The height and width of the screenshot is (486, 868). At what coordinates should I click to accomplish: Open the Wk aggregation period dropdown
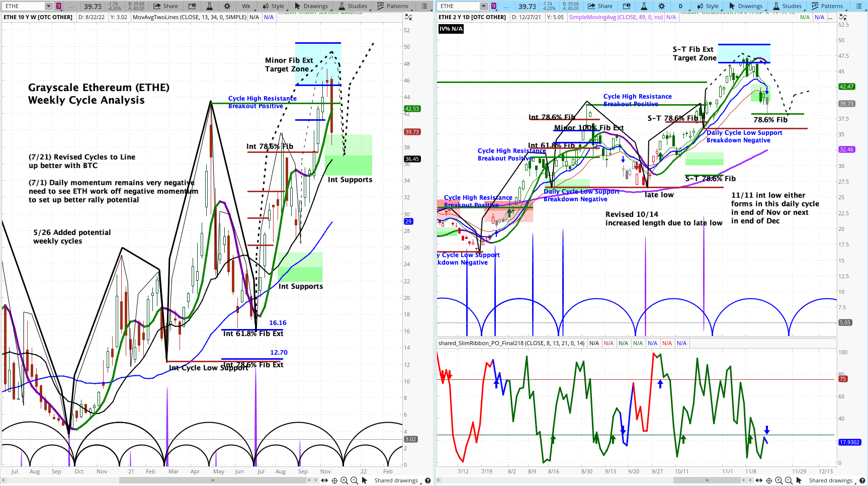[x=246, y=6]
